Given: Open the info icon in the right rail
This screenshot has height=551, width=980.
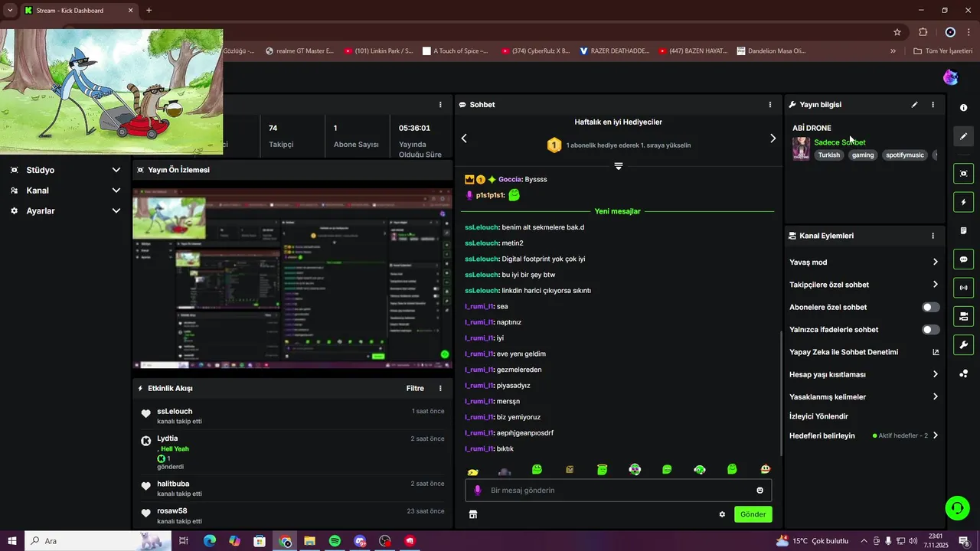Looking at the screenshot, I should [963, 108].
